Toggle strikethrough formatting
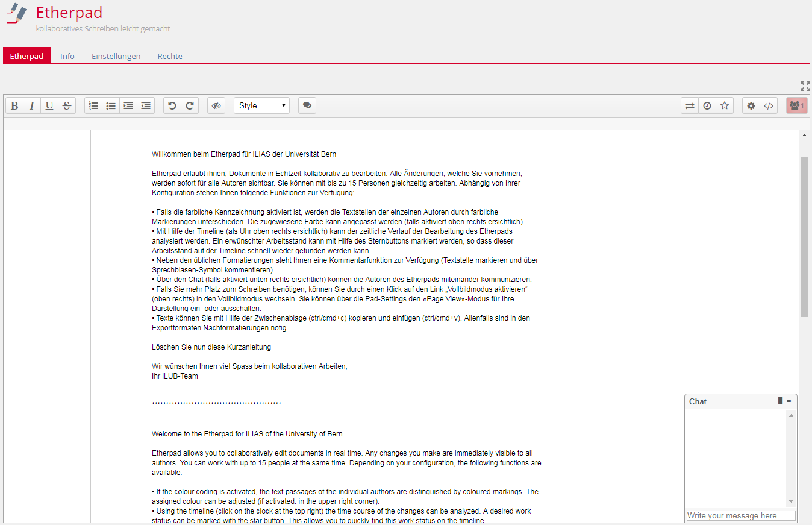812x525 pixels. 66,105
